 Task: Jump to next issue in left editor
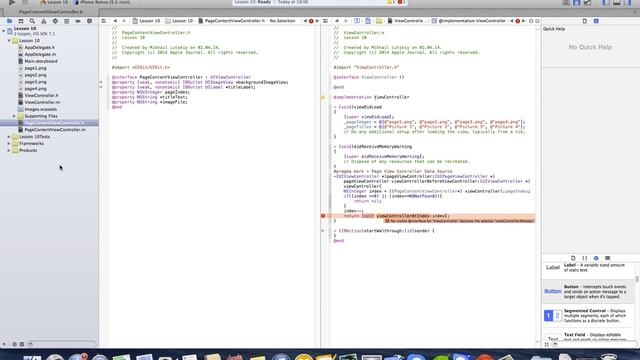pyautogui.click(x=317, y=21)
